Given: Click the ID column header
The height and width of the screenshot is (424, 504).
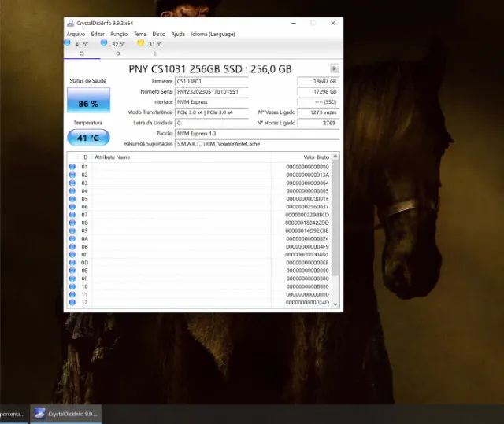Looking at the screenshot, I should (84, 157).
